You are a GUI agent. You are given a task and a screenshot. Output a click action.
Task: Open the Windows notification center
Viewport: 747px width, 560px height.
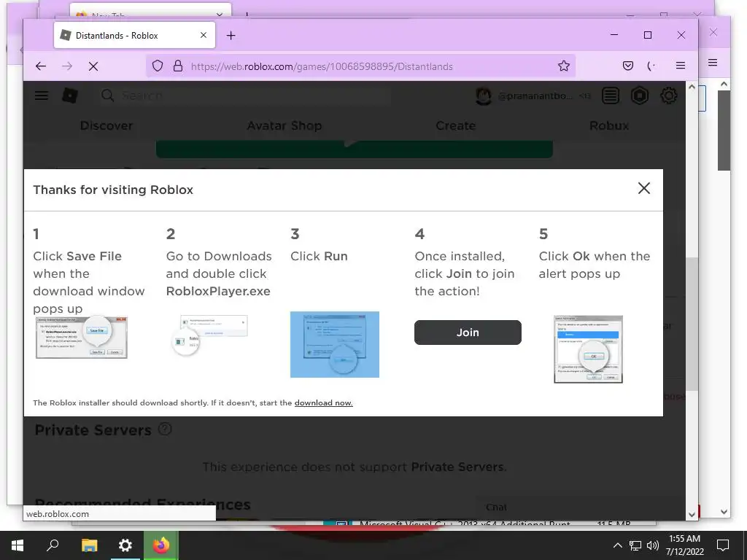pos(723,545)
